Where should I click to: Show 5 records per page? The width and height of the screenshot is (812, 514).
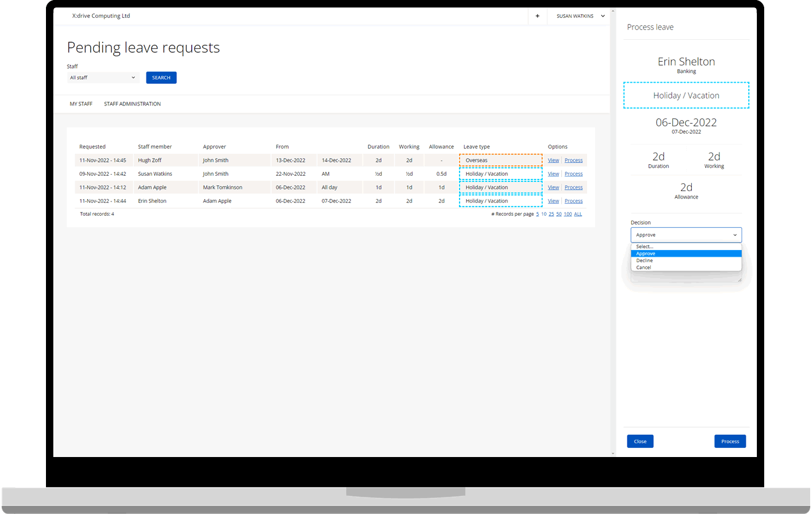pyautogui.click(x=537, y=214)
